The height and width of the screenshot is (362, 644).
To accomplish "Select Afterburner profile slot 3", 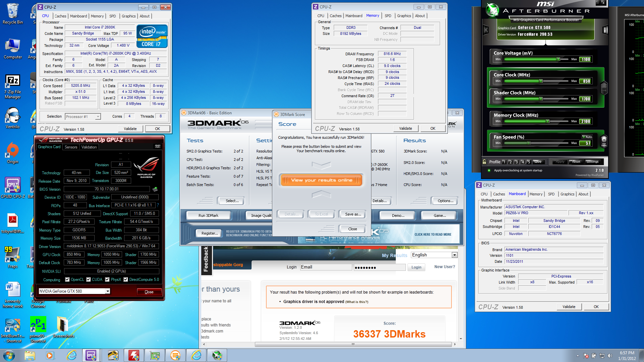I will 516,162.
